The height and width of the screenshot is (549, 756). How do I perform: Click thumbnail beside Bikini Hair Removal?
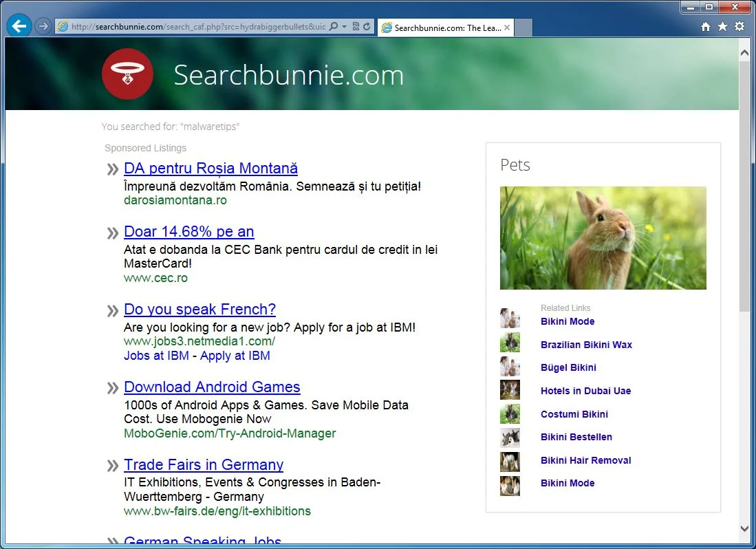[510, 462]
